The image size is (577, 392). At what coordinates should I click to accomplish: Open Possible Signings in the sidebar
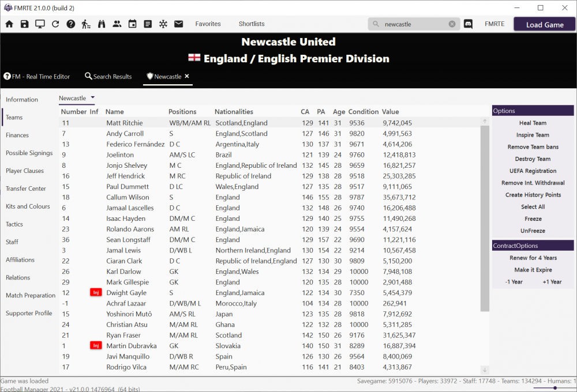[x=29, y=153]
